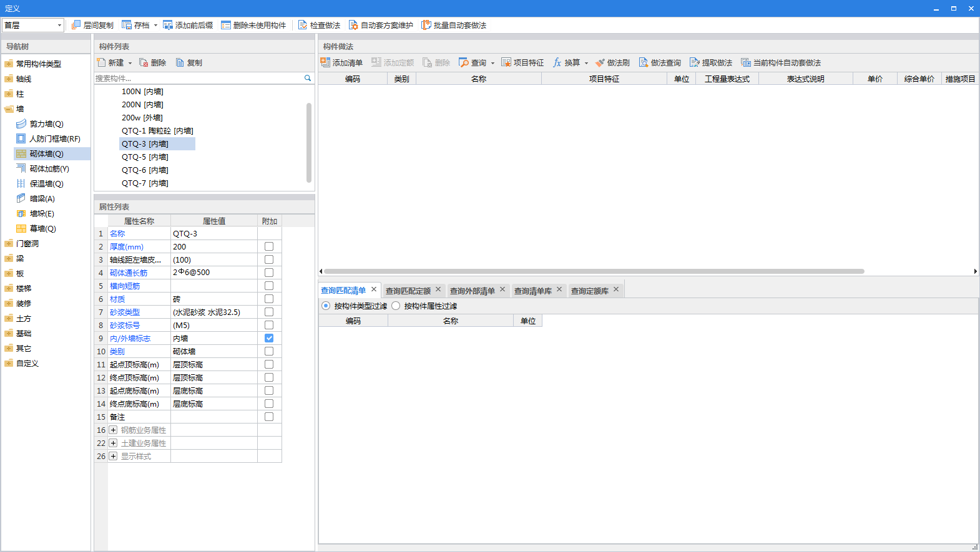Select 剪力墙(Q) in the navigation tree
The height and width of the screenshot is (552, 980).
point(46,123)
